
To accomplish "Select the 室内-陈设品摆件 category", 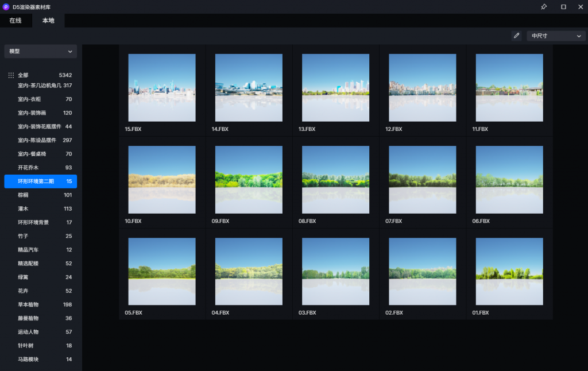I will (x=41, y=140).
